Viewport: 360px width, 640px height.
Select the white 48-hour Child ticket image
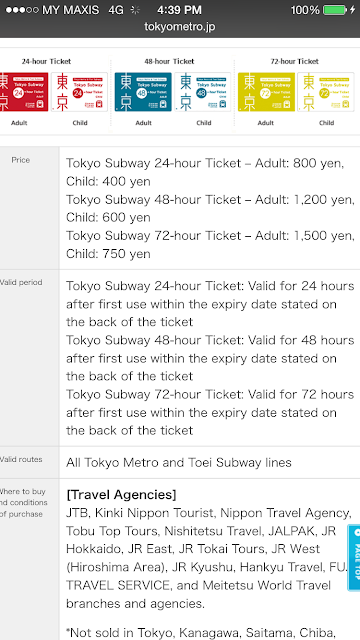click(x=202, y=92)
